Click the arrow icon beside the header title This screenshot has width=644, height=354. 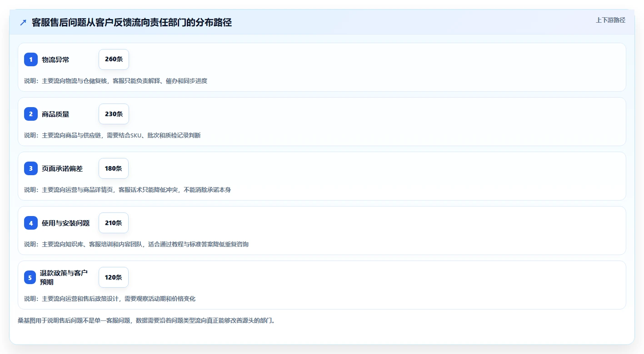point(23,22)
